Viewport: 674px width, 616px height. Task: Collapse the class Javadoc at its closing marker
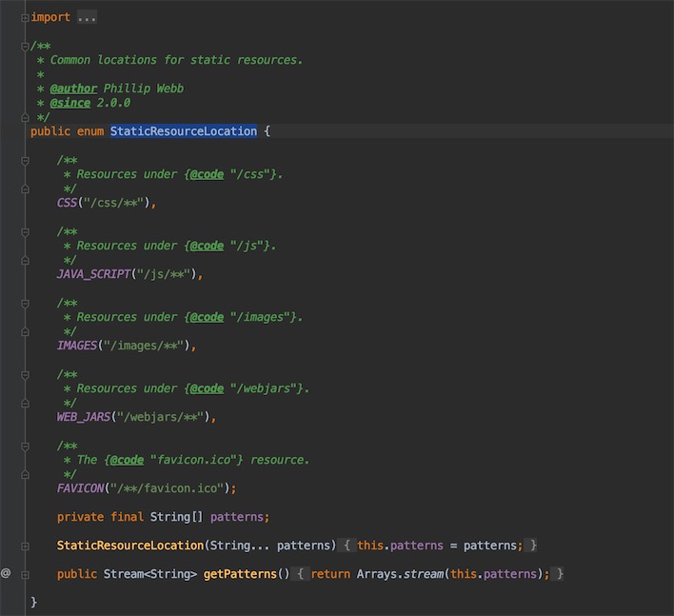[25, 117]
